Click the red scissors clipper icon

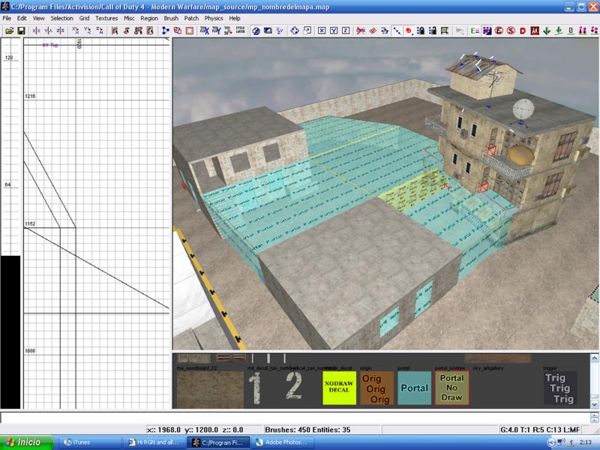coord(360,31)
